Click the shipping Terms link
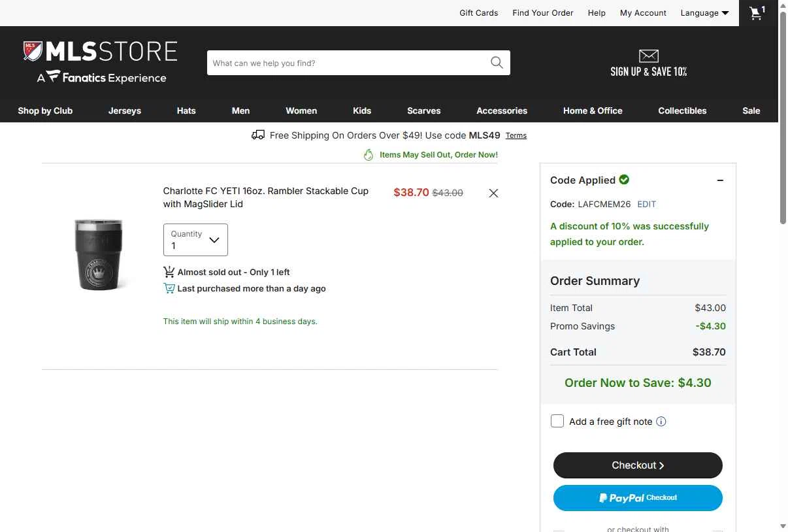This screenshot has width=788, height=532. point(516,135)
